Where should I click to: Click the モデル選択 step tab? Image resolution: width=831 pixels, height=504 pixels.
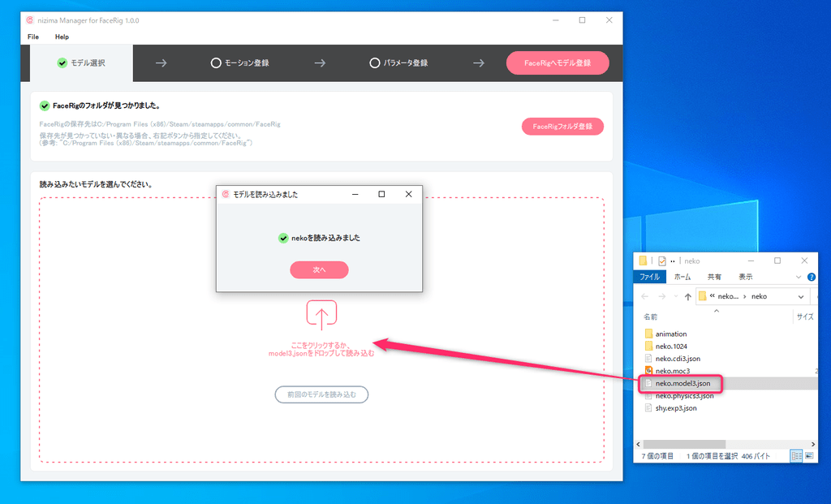[x=81, y=62]
